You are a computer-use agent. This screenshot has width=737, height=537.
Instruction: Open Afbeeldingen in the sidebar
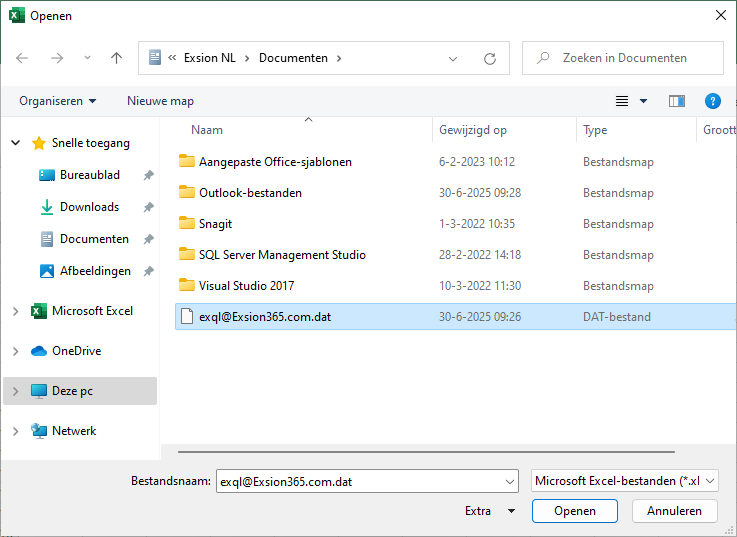click(95, 271)
